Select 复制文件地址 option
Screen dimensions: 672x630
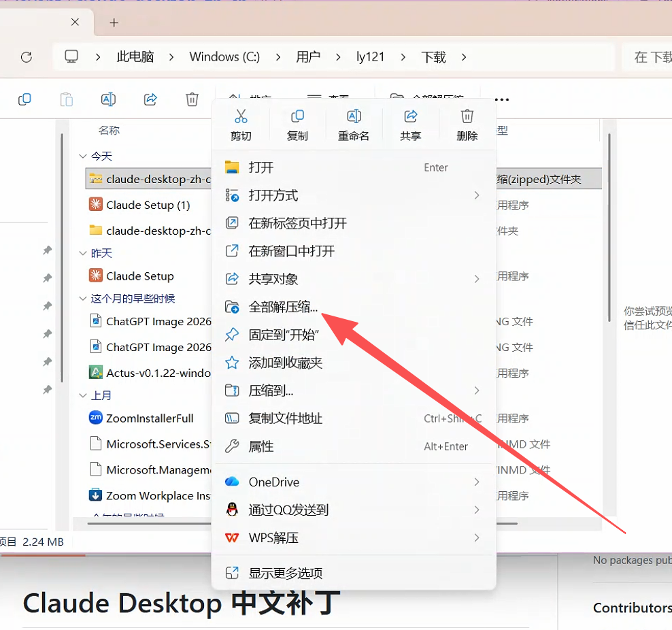pyautogui.click(x=354, y=418)
